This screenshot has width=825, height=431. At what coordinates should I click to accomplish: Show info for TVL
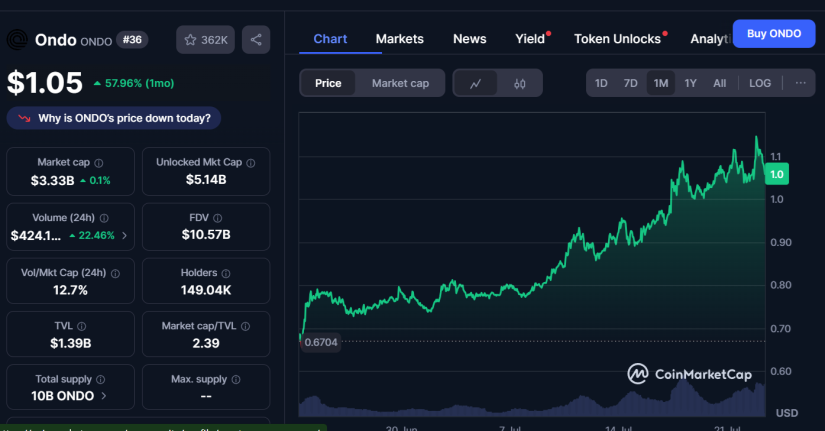[82, 326]
